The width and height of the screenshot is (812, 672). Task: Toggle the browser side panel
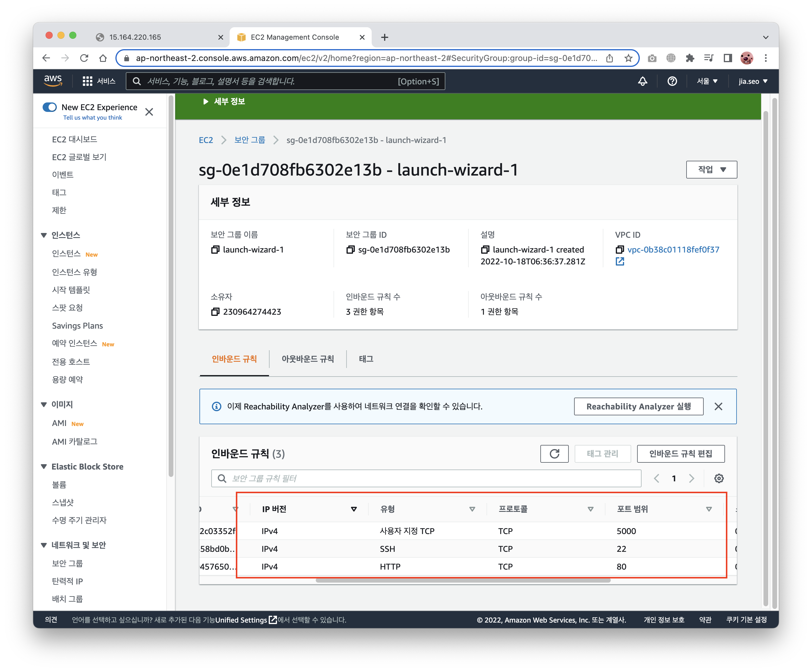click(728, 58)
